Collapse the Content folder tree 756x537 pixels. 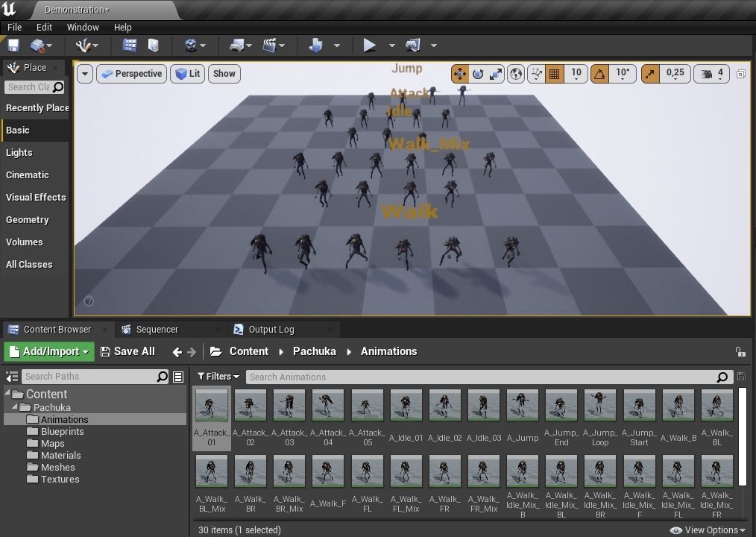7,393
